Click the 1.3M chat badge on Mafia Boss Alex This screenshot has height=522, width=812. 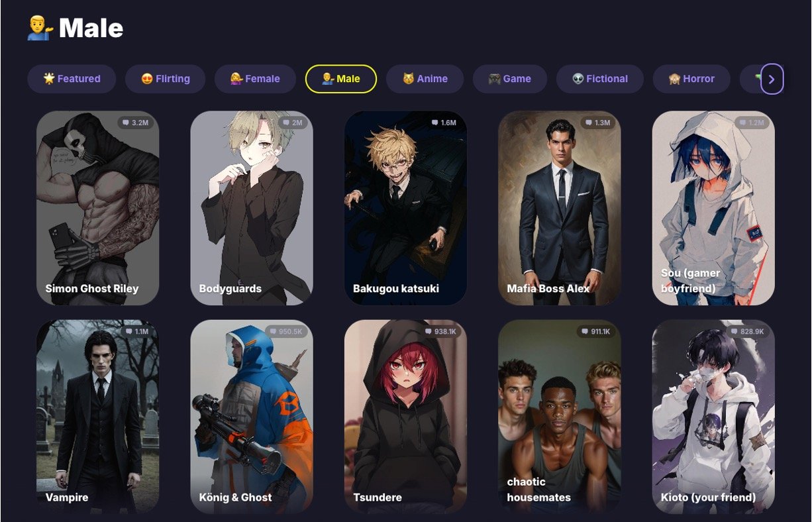598,123
